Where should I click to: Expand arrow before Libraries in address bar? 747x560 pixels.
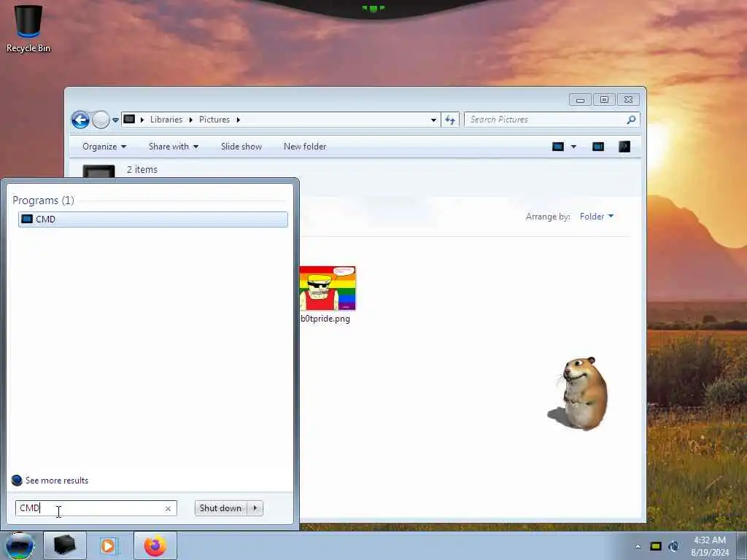point(142,120)
